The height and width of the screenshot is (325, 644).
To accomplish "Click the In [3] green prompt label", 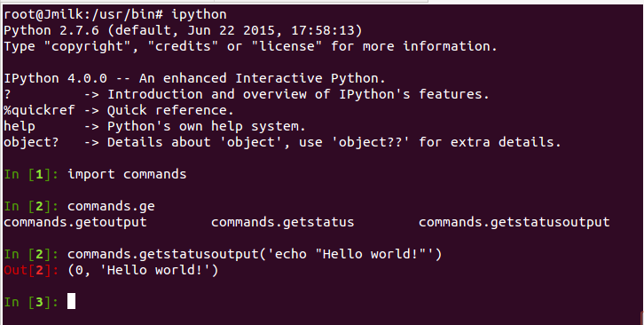I will click(32, 303).
